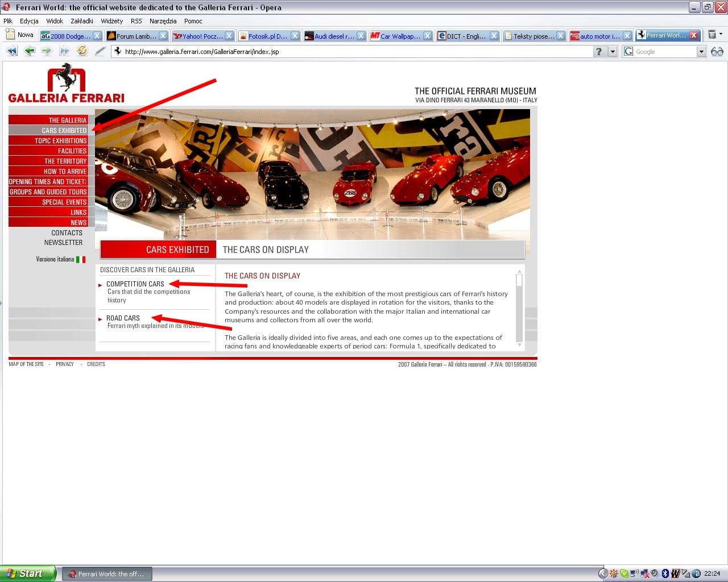Screen dimensions: 728x582
Task: Open HOW TO ARRIVE nav link
Action: click(x=48, y=171)
